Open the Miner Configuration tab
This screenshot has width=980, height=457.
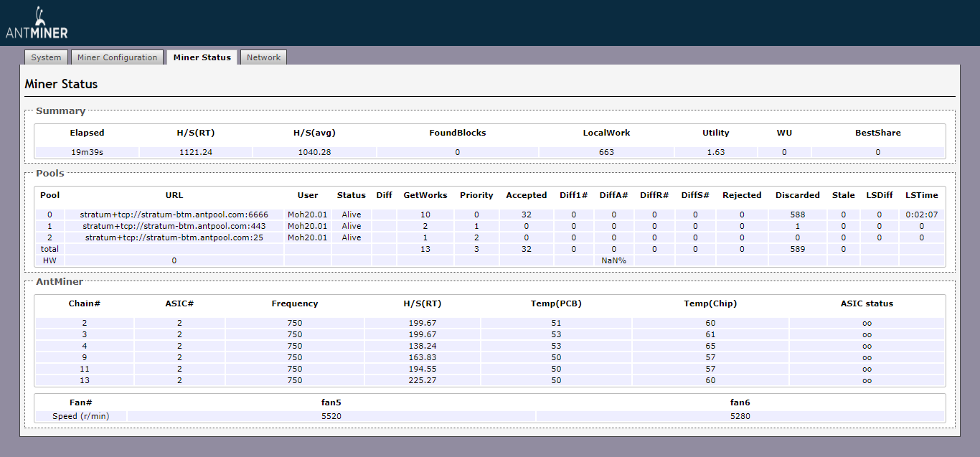coord(117,57)
